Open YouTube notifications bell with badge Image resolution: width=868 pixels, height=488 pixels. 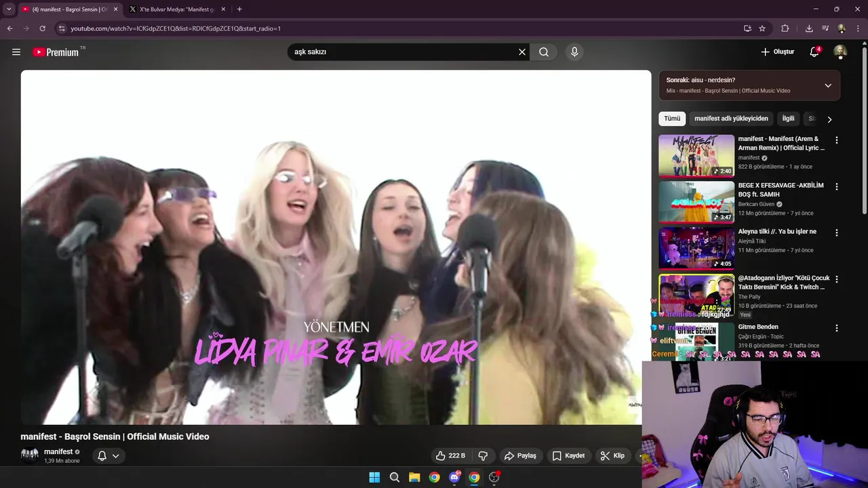pyautogui.click(x=815, y=52)
